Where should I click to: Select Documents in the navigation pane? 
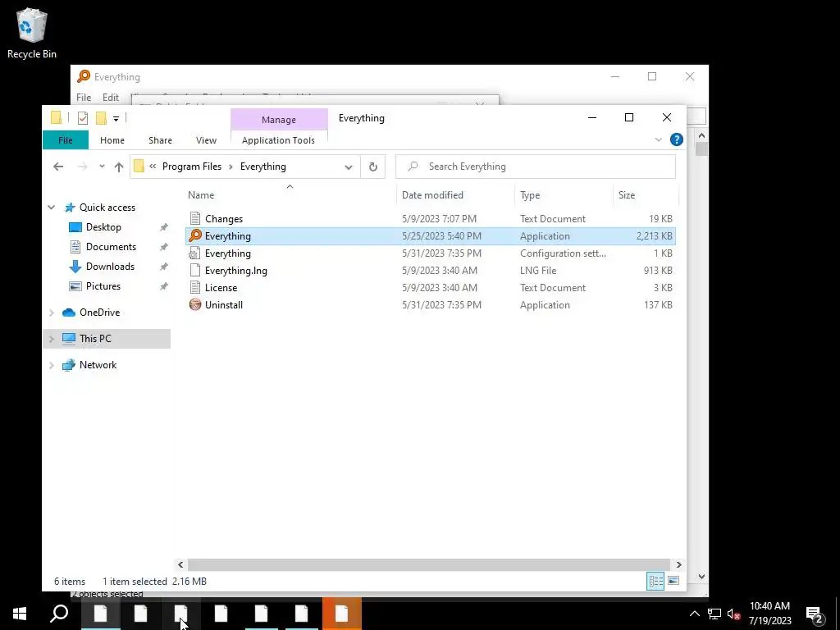(x=111, y=247)
